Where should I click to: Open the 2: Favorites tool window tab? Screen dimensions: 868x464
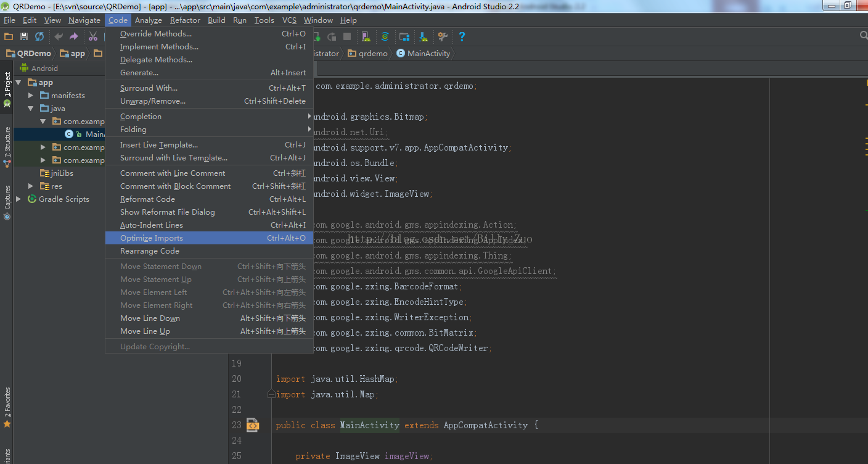(7, 407)
